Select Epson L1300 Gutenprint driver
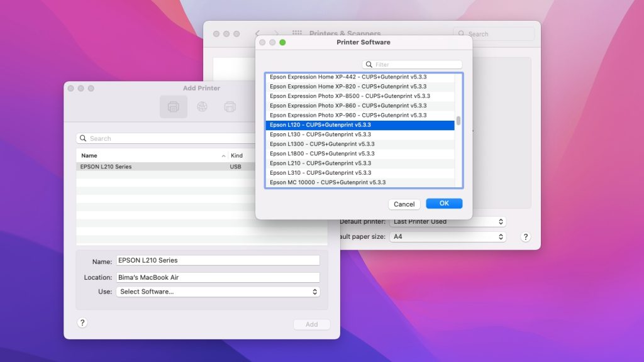Viewport: 644px width, 362px height. click(360, 144)
